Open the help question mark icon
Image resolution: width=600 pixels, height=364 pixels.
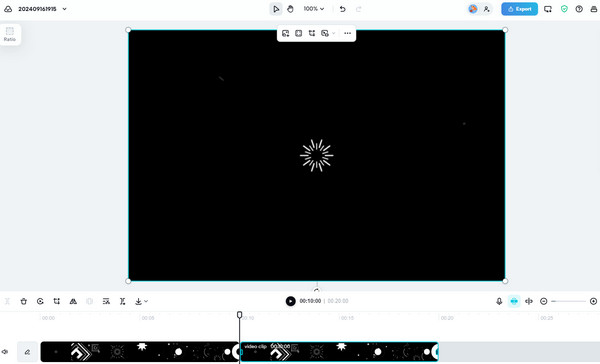579,9
